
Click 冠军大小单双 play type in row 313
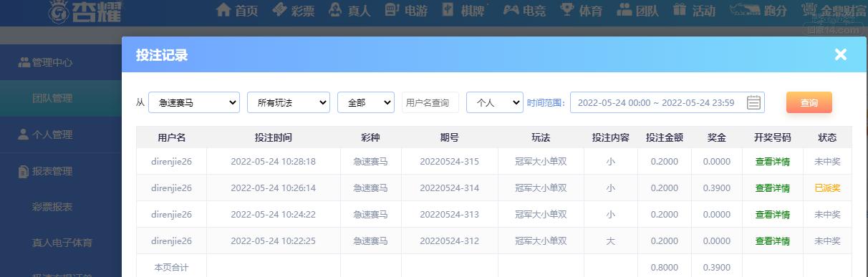coord(541,215)
